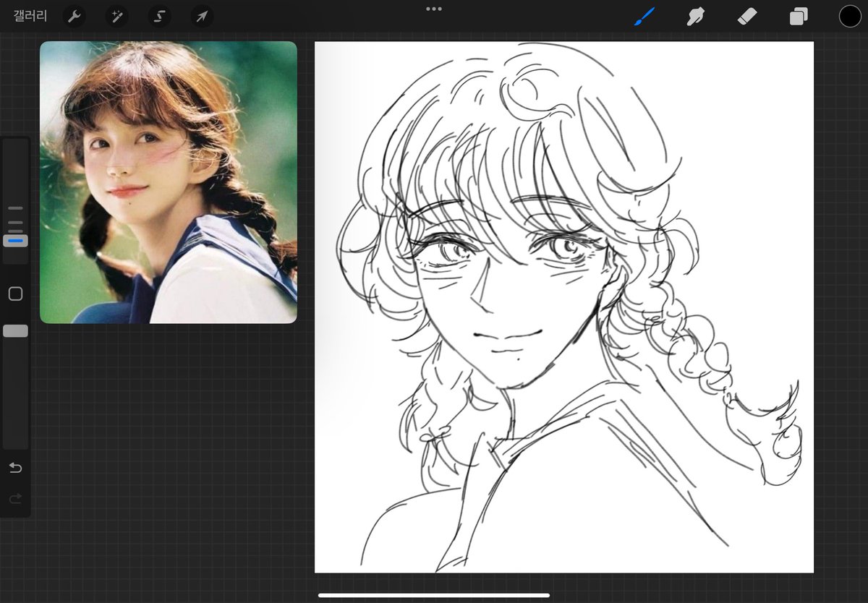The image size is (868, 603).
Task: Open the Adjustments magic wand menu
Action: pos(116,16)
